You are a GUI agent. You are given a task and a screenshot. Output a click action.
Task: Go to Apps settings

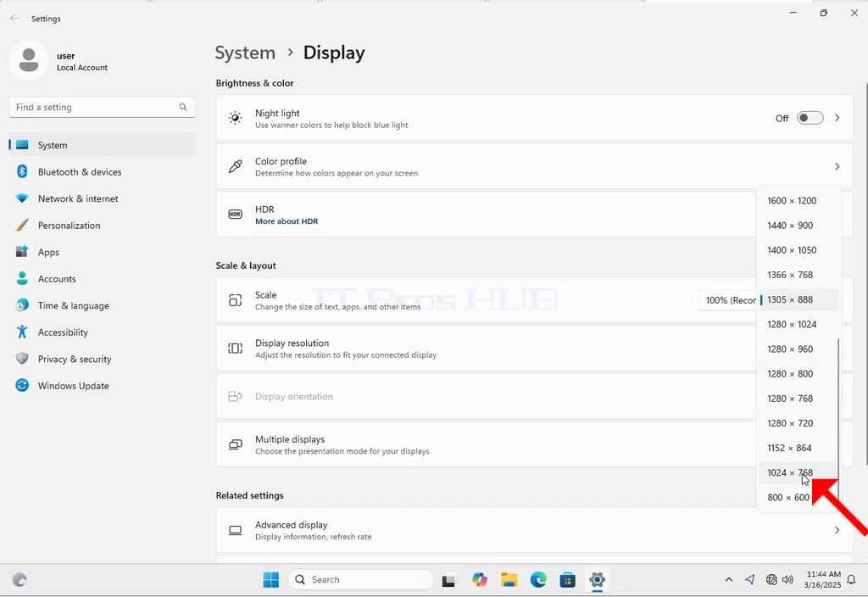(x=103, y=252)
